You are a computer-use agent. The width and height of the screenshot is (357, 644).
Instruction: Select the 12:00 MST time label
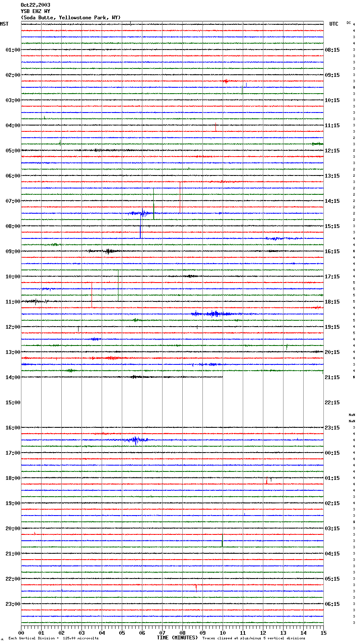click(x=13, y=327)
